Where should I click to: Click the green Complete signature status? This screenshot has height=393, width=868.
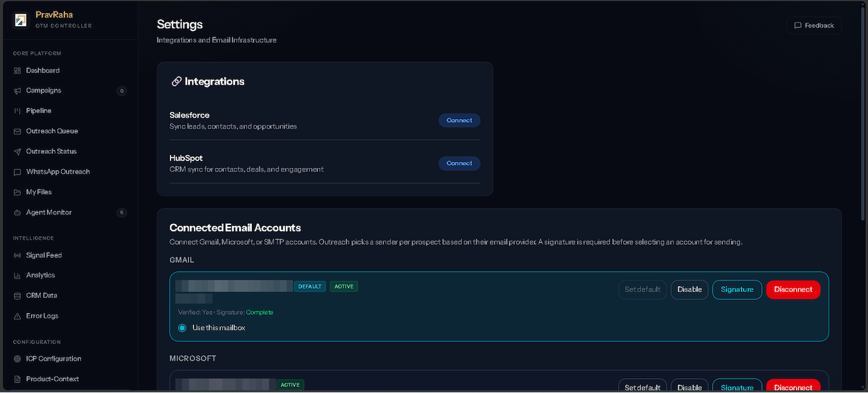(260, 312)
